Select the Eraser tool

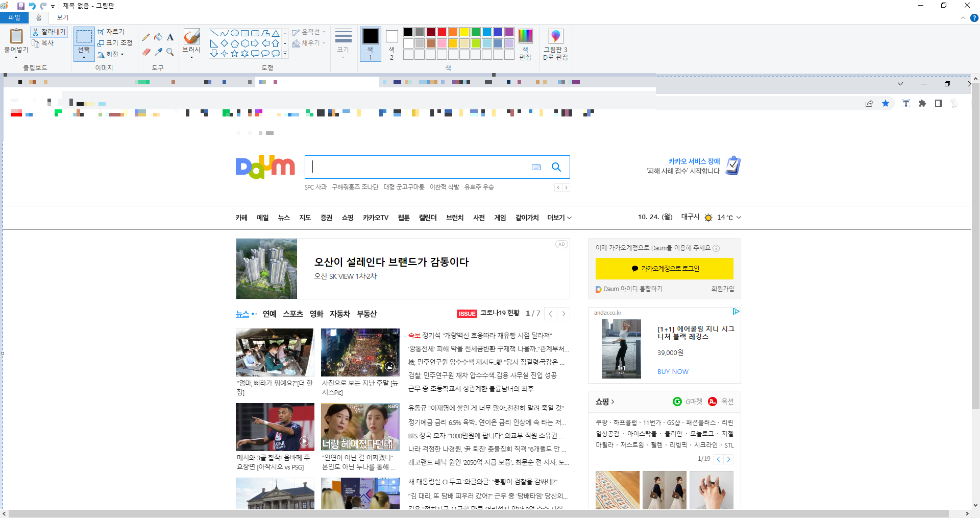point(146,52)
